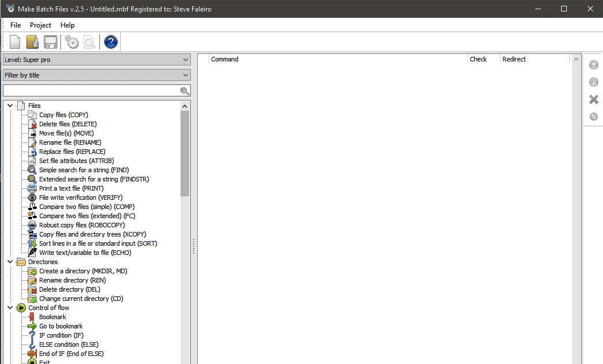Click the Robust copy (ROBOCOPY) icon
The image size is (603, 364).
(x=32, y=226)
